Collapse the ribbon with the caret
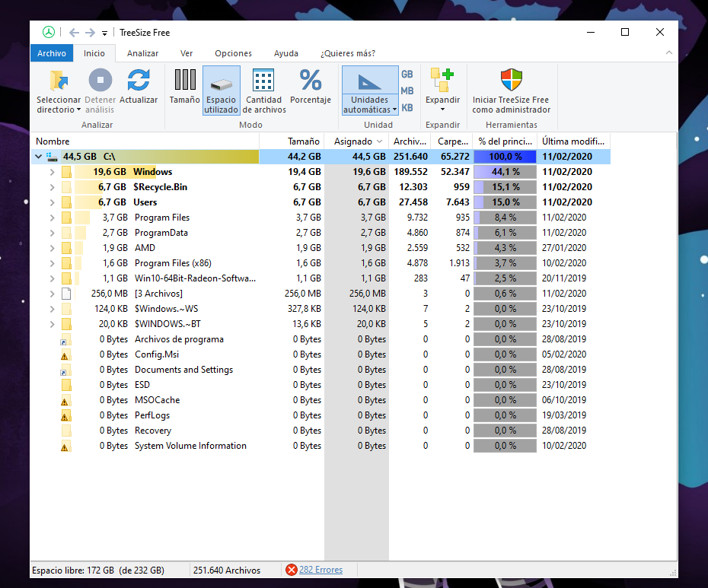708x588 pixels. tap(668, 52)
